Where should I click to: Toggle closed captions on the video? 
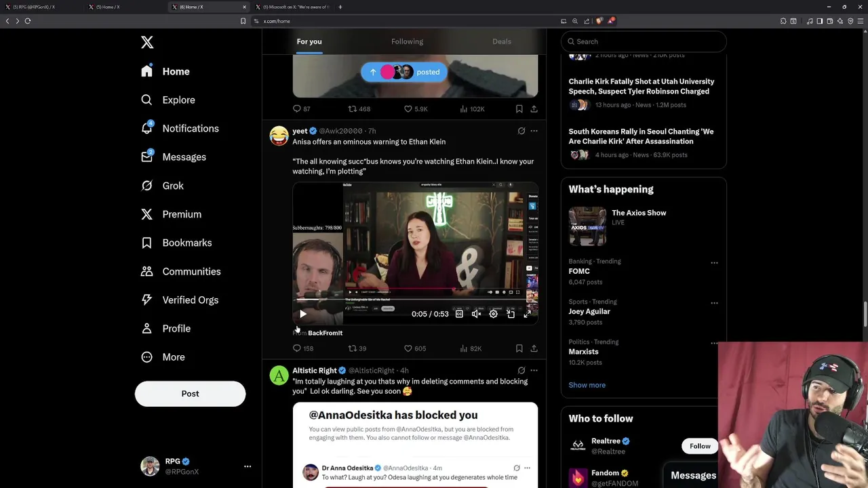459,314
